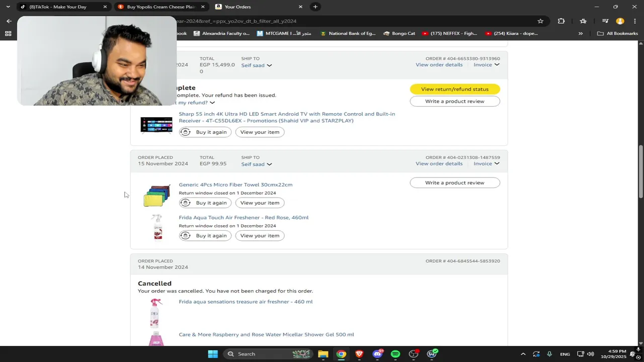Click the micro fiber towel thumbnail
The height and width of the screenshot is (362, 644).
(x=156, y=196)
